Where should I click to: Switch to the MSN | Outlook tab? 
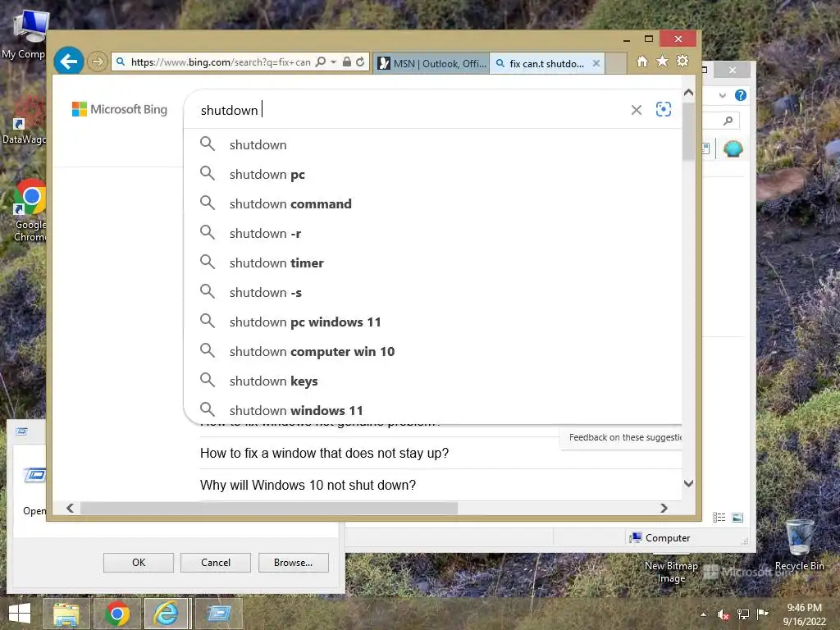tap(431, 63)
